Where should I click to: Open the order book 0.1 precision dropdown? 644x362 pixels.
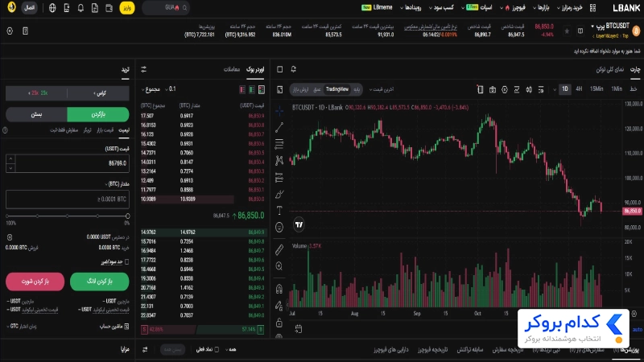[x=171, y=89]
